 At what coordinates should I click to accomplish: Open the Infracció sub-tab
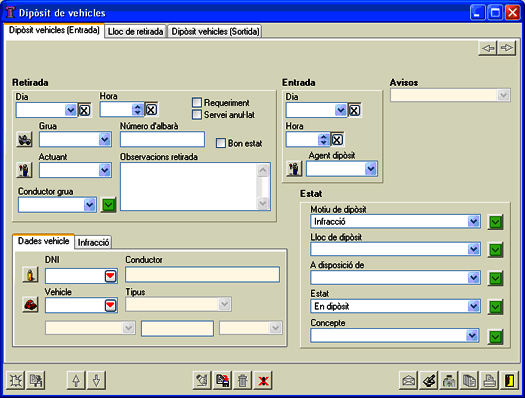93,242
